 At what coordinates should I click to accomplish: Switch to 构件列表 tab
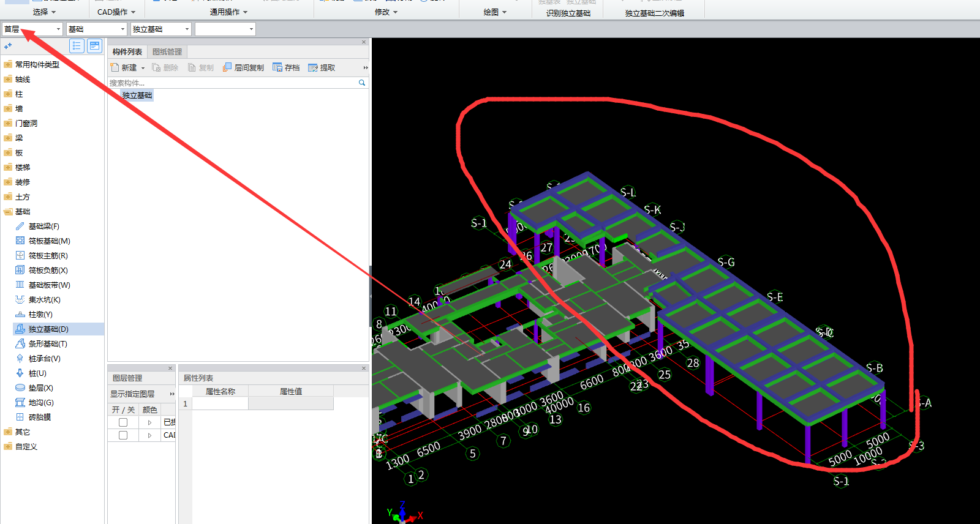coord(127,52)
